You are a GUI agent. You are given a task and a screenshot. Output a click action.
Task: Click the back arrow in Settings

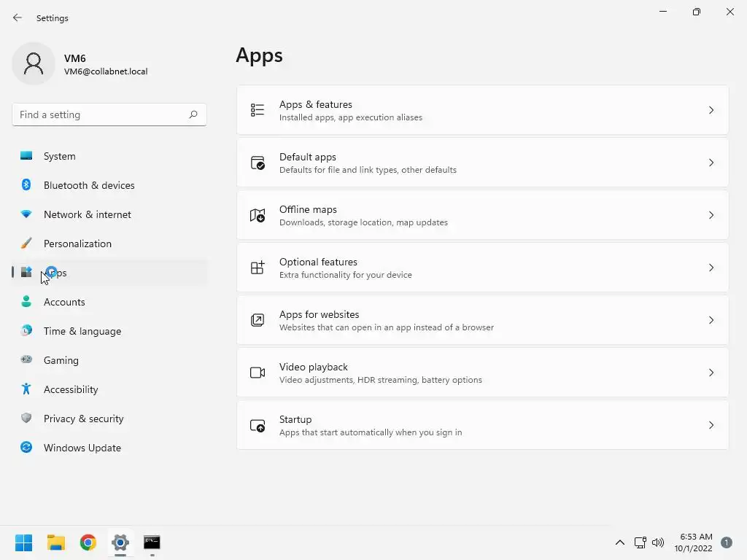pos(18,17)
